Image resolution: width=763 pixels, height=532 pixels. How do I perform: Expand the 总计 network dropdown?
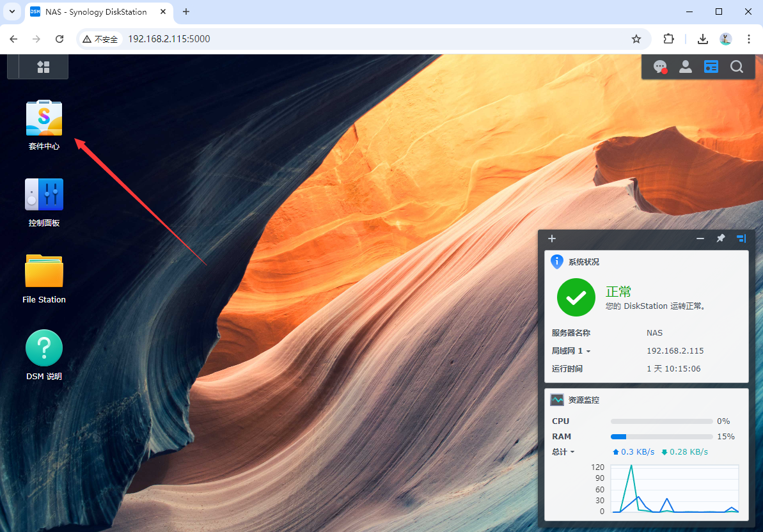click(x=563, y=452)
